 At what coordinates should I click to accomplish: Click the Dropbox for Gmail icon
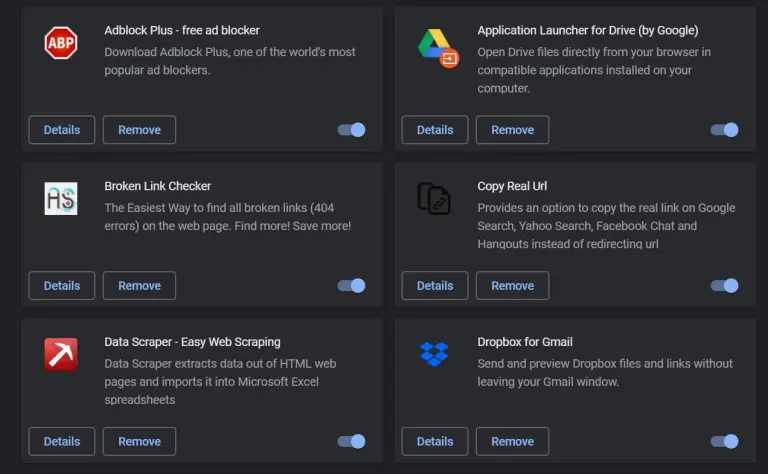[x=434, y=354]
